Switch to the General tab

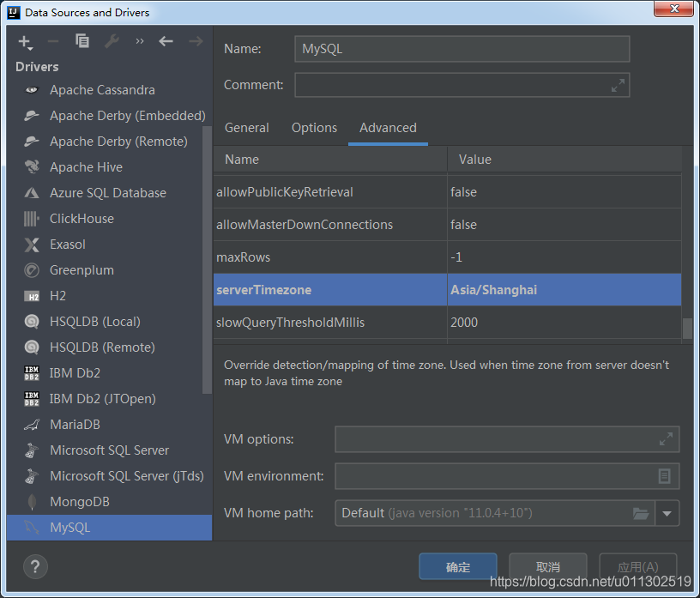[x=247, y=128]
